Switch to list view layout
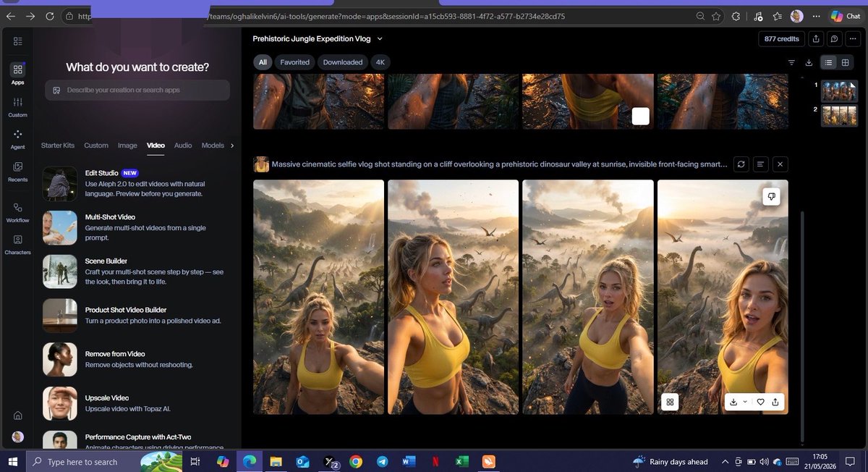Screen dimensions: 868x472 tap(829, 62)
